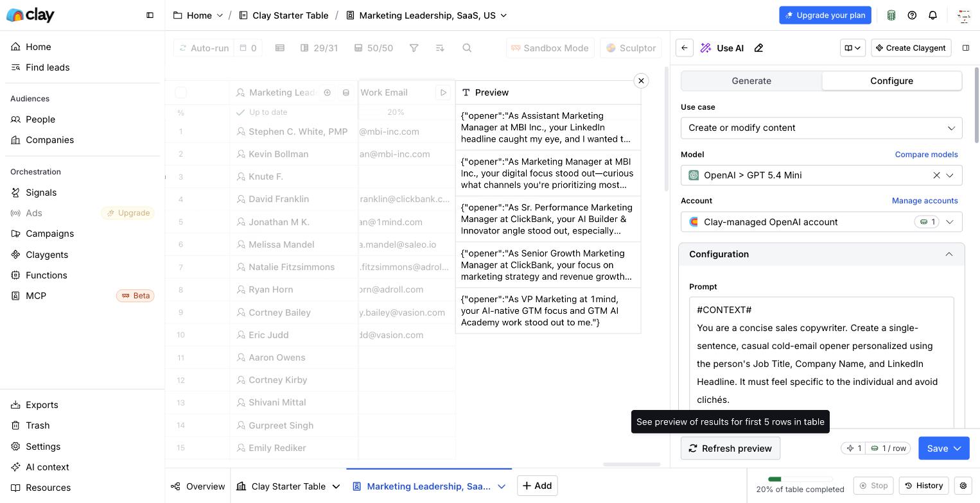Open the table filter funnel icon
The image size is (980, 503).
(x=414, y=48)
